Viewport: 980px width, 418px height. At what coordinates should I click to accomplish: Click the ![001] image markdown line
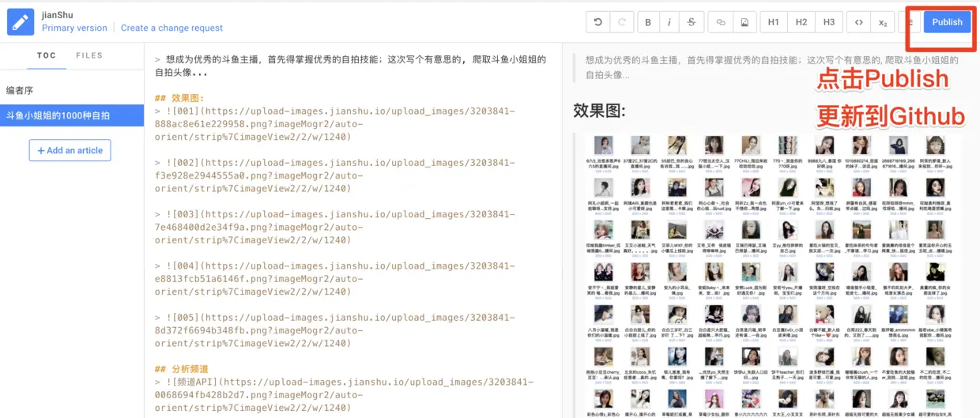(334, 124)
